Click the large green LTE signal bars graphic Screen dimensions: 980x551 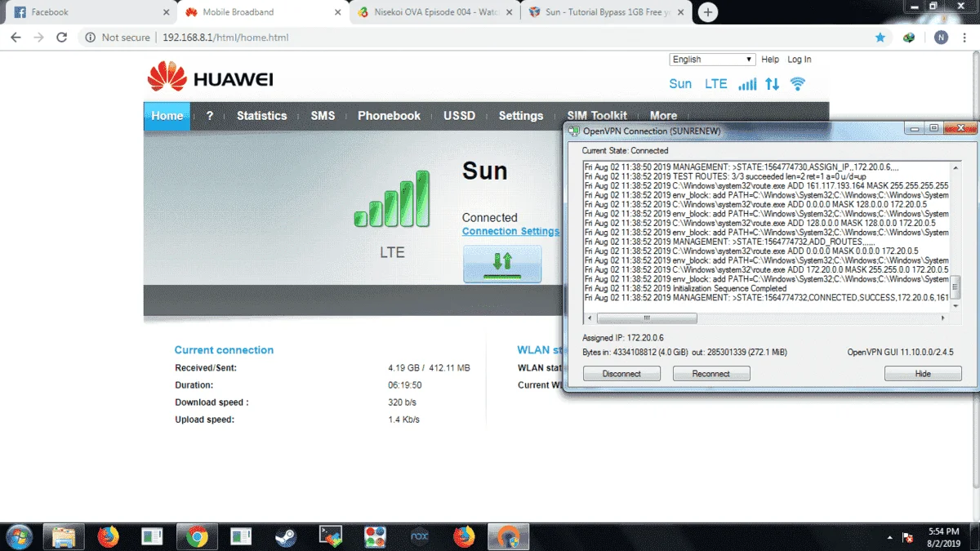[x=392, y=199]
